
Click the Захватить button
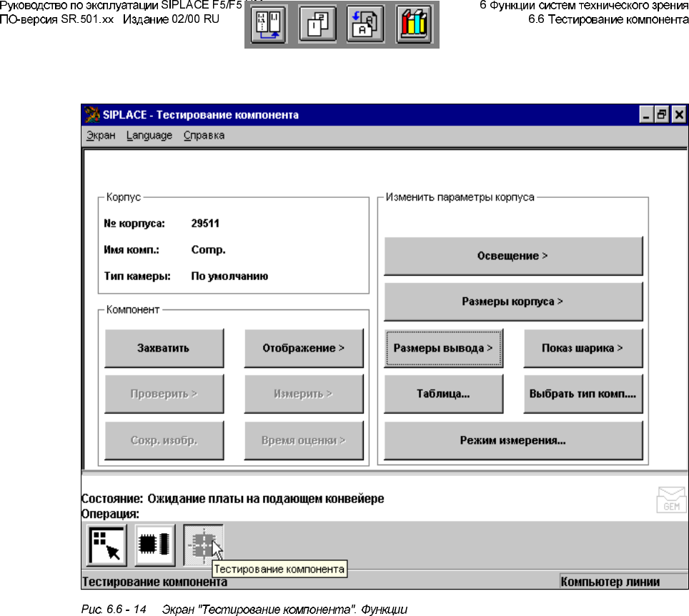pos(164,348)
